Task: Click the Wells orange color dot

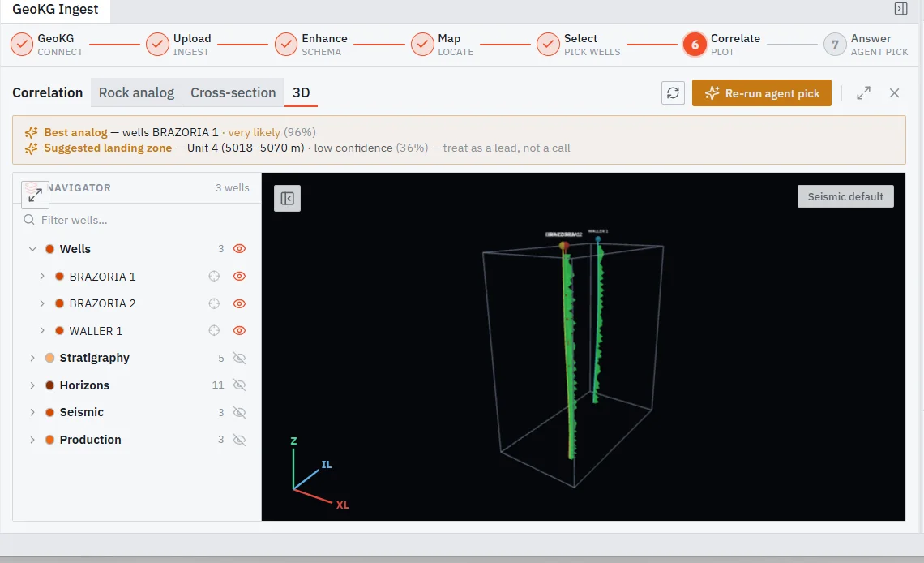Action: (x=50, y=249)
